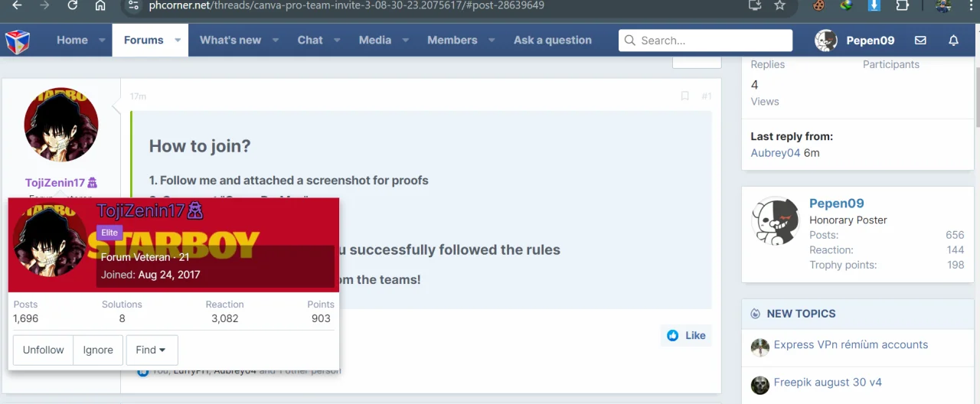Open inbox envelope conversations

920,41
